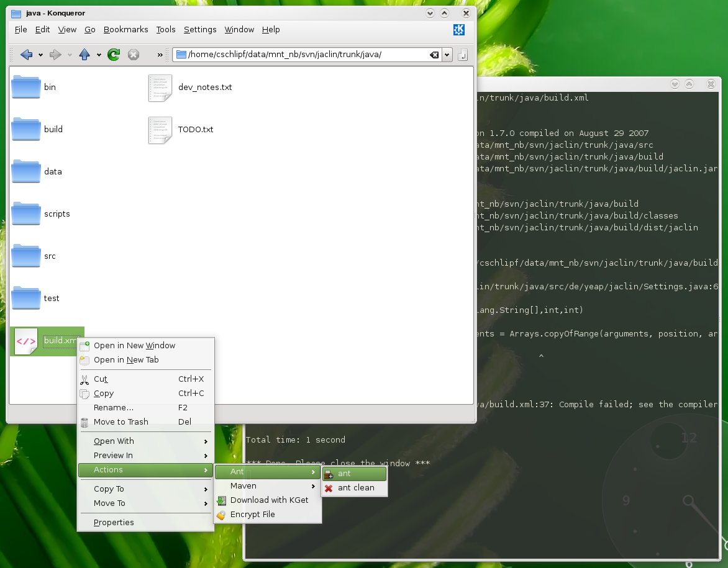The width and height of the screenshot is (728, 568).
Task: Open the View menu
Action: 67,30
